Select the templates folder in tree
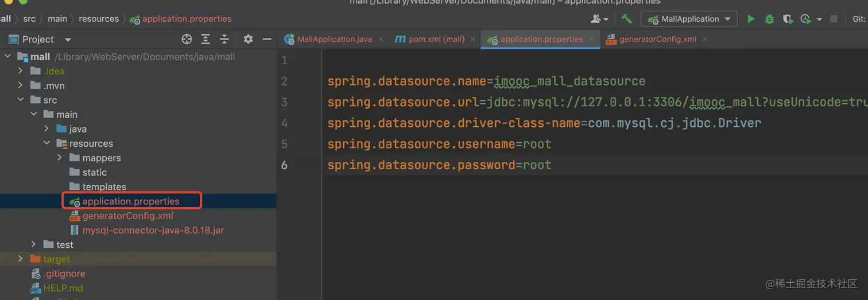 [x=98, y=186]
